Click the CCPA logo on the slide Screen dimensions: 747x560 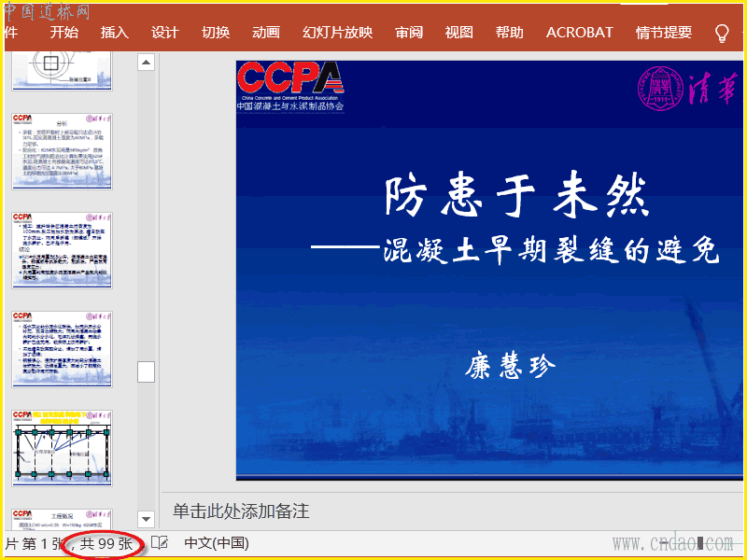[290, 87]
